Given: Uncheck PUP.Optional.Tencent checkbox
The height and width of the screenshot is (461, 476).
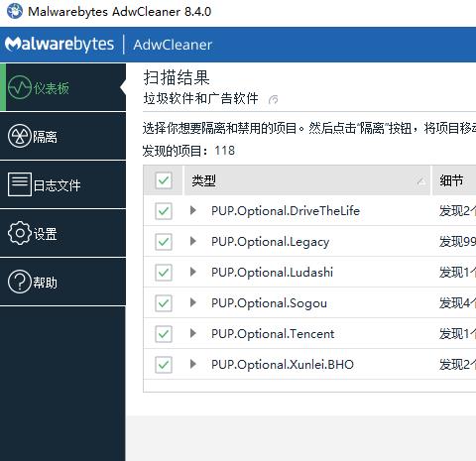Looking at the screenshot, I should click(164, 334).
